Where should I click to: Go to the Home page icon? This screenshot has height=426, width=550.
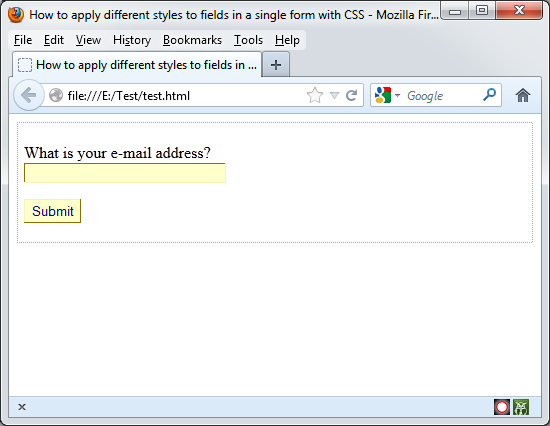coord(523,95)
